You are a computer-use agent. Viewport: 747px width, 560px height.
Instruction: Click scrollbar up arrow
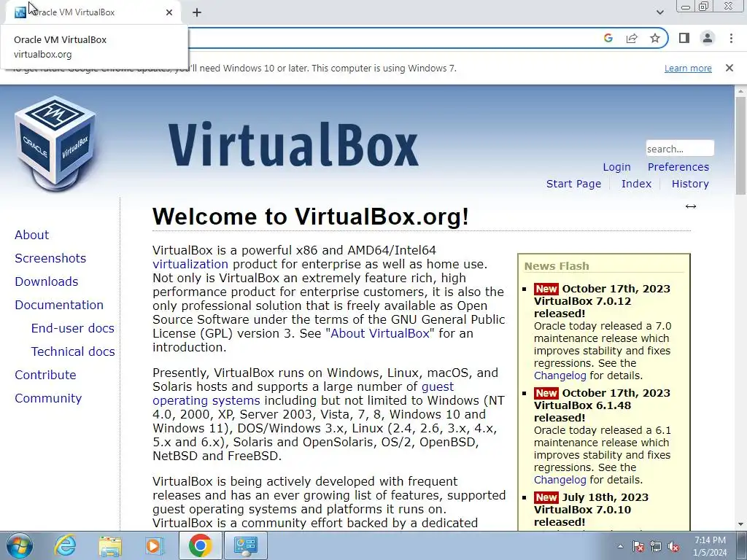740,90
